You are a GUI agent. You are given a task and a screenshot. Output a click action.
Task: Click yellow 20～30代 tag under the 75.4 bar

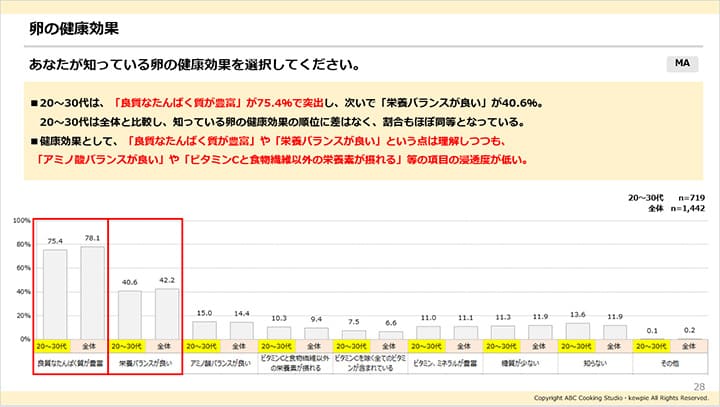click(51, 346)
